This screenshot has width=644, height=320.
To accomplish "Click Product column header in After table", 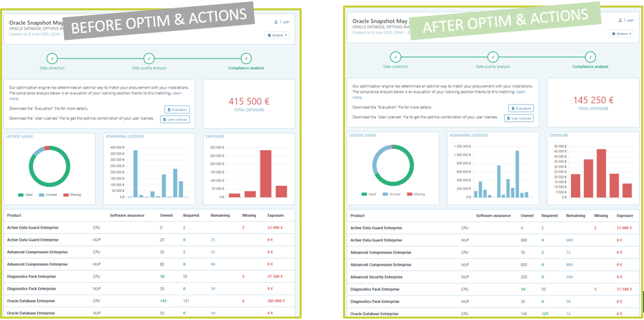I will tap(357, 215).
